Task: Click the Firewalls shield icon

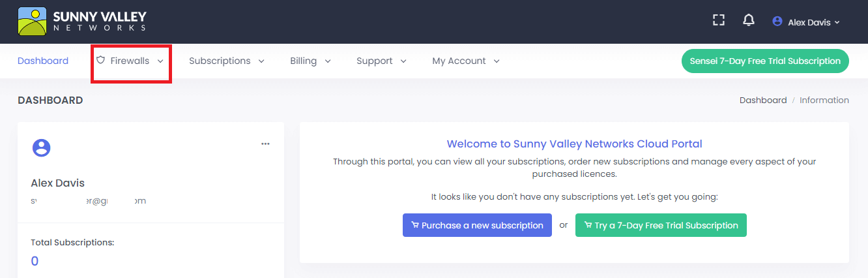Action: 100,60
